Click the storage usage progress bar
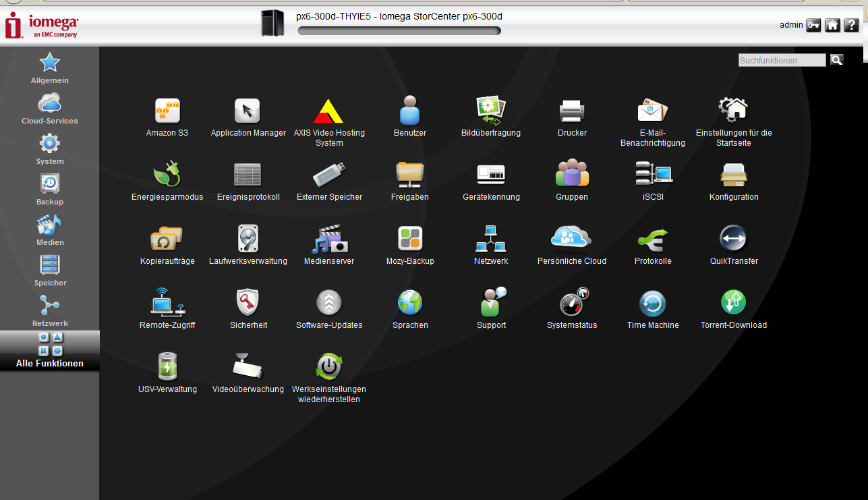This screenshot has width=868, height=500. tap(399, 30)
